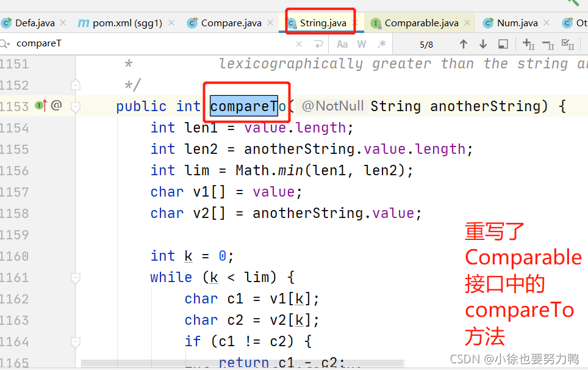Image resolution: width=588 pixels, height=370 pixels.
Task: Collapse the if block fold at line 1164
Action: tap(76, 343)
